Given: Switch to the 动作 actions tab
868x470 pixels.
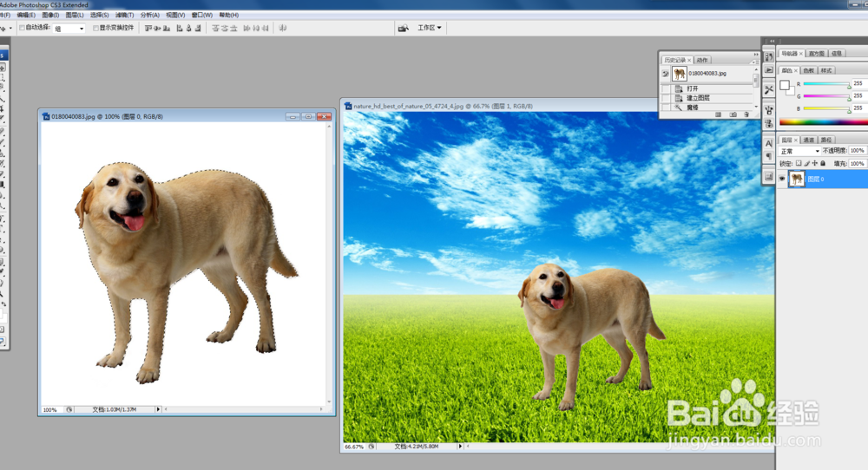Looking at the screenshot, I should 702,60.
